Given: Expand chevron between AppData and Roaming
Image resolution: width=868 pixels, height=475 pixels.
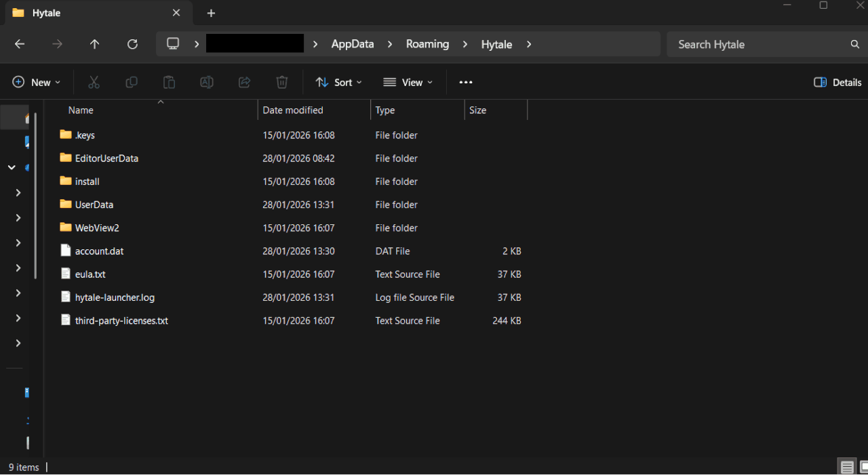Looking at the screenshot, I should (390, 44).
